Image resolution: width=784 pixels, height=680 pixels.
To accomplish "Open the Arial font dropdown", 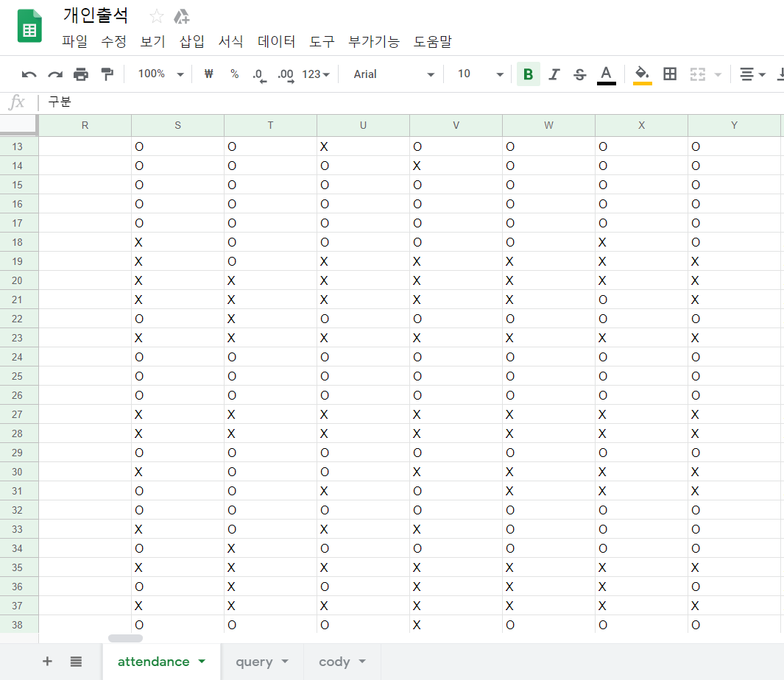I will [x=394, y=74].
